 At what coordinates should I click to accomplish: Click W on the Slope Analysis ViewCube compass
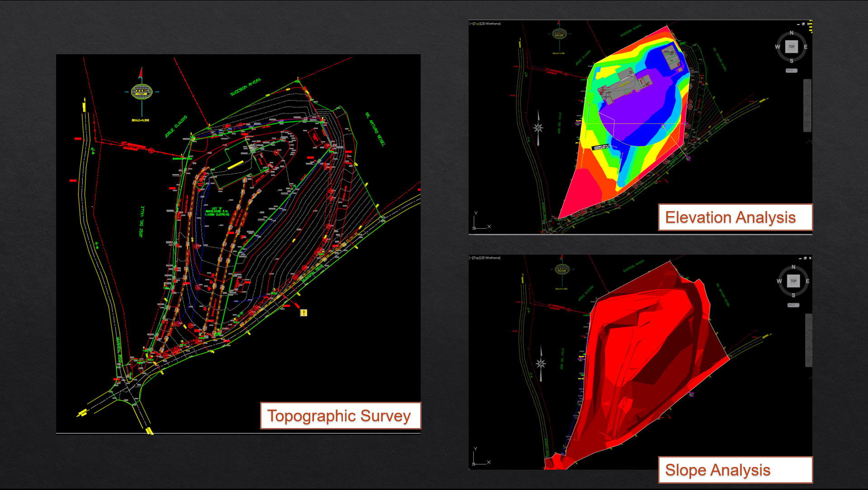click(779, 281)
